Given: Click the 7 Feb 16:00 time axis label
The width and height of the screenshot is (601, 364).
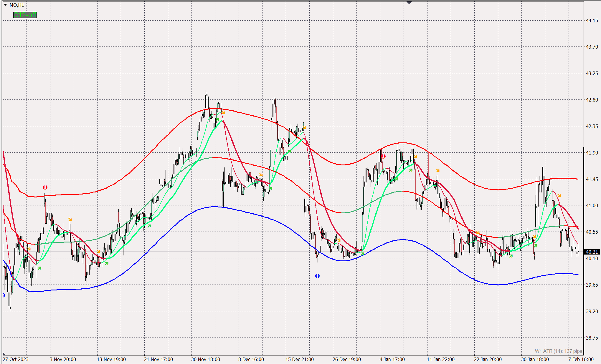Looking at the screenshot, I should tap(581, 359).
